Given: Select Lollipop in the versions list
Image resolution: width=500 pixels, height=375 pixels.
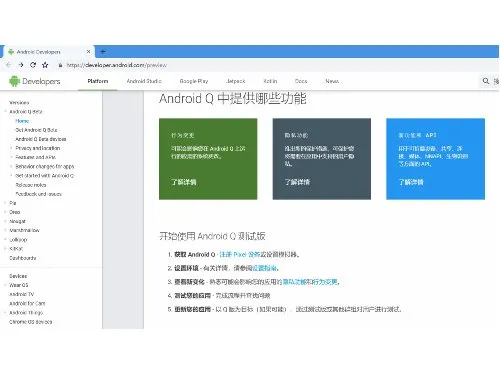Looking at the screenshot, I should pos(18,239).
